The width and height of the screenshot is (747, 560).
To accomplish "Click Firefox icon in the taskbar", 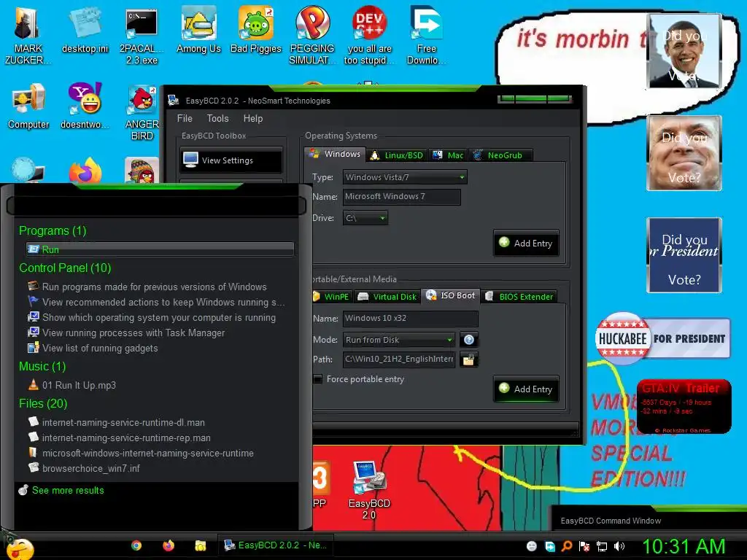I will [x=169, y=545].
